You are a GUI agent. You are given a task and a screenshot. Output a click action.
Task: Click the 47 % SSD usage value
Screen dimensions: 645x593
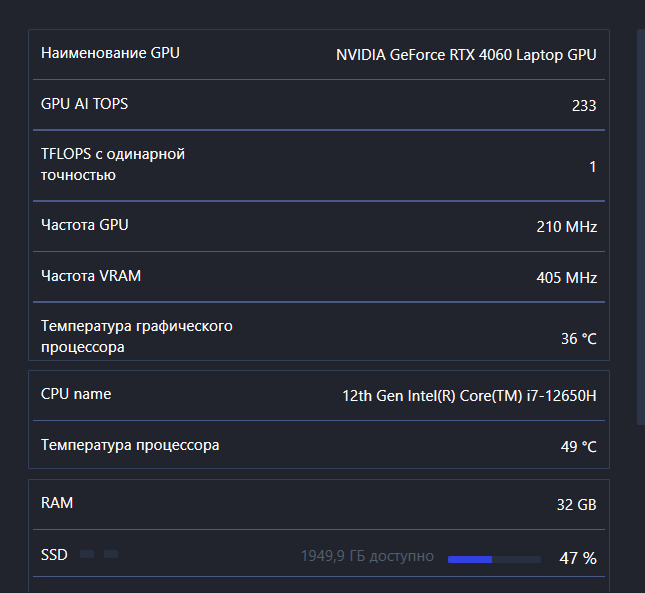577,558
